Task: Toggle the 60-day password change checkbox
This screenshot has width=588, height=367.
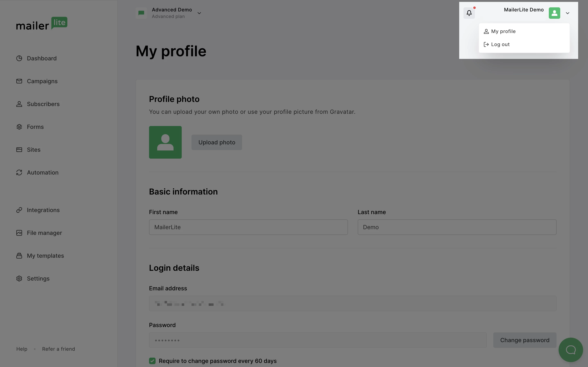Action: [x=152, y=361]
